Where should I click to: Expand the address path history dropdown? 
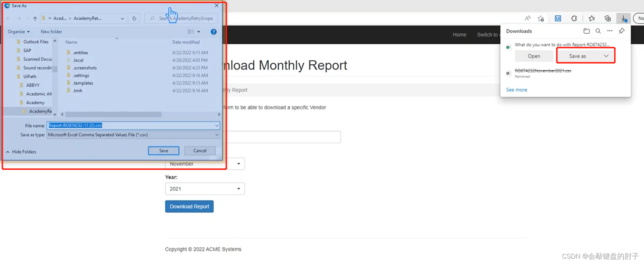tap(122, 18)
